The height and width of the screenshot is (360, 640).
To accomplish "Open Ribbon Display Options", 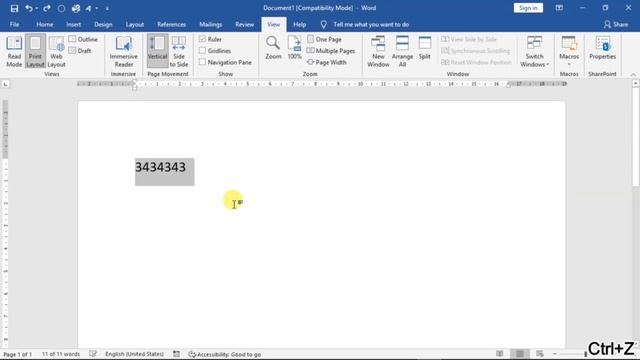I will pos(559,8).
